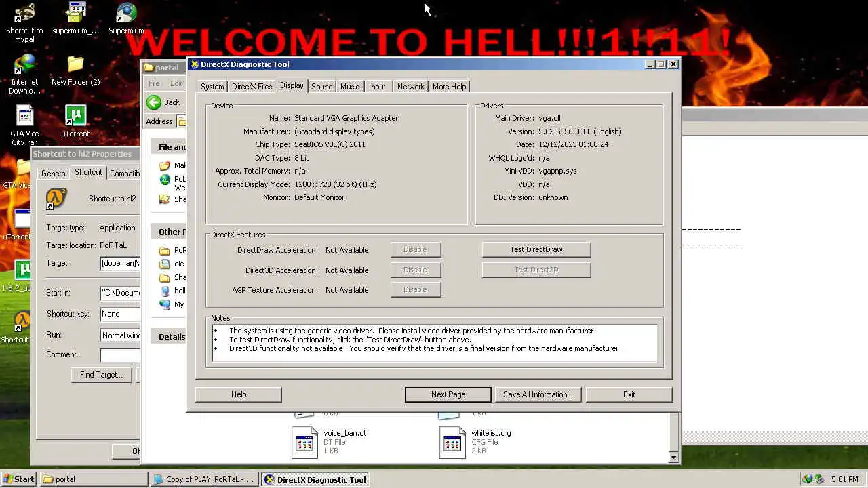Viewport: 868px width, 488px height.
Task: Click the Target field in Shortcut Properties
Action: (120, 263)
